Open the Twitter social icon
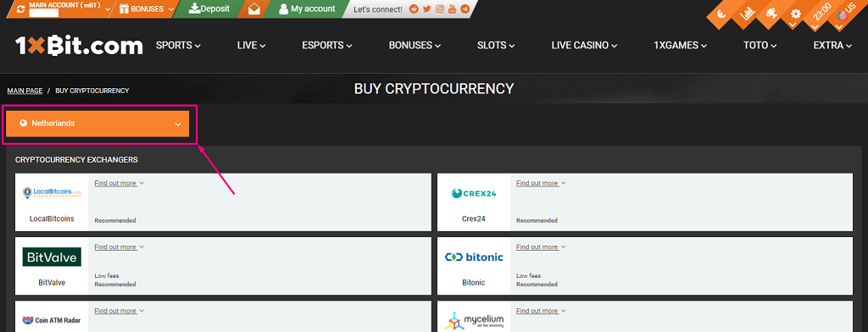868x332 pixels. tap(427, 8)
